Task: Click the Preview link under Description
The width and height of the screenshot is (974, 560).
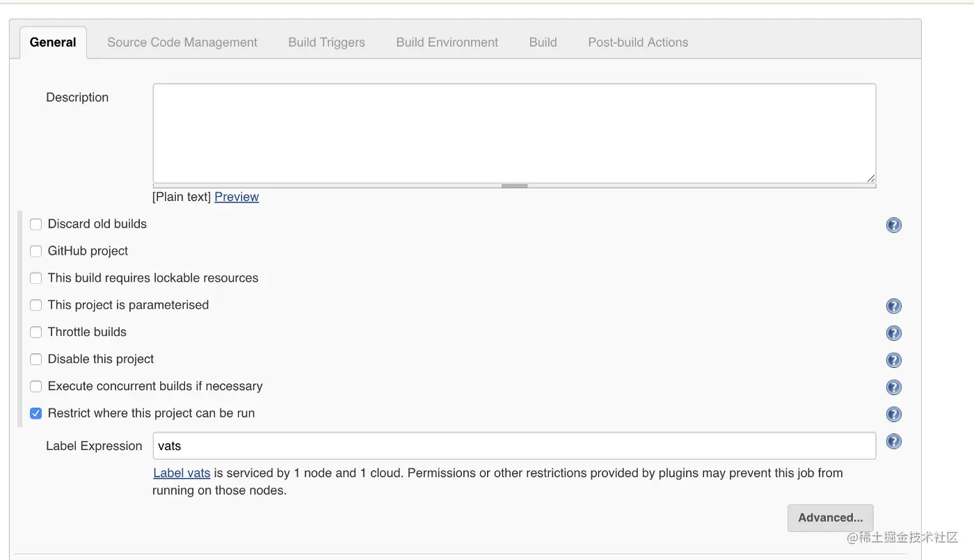Action: 237,197
